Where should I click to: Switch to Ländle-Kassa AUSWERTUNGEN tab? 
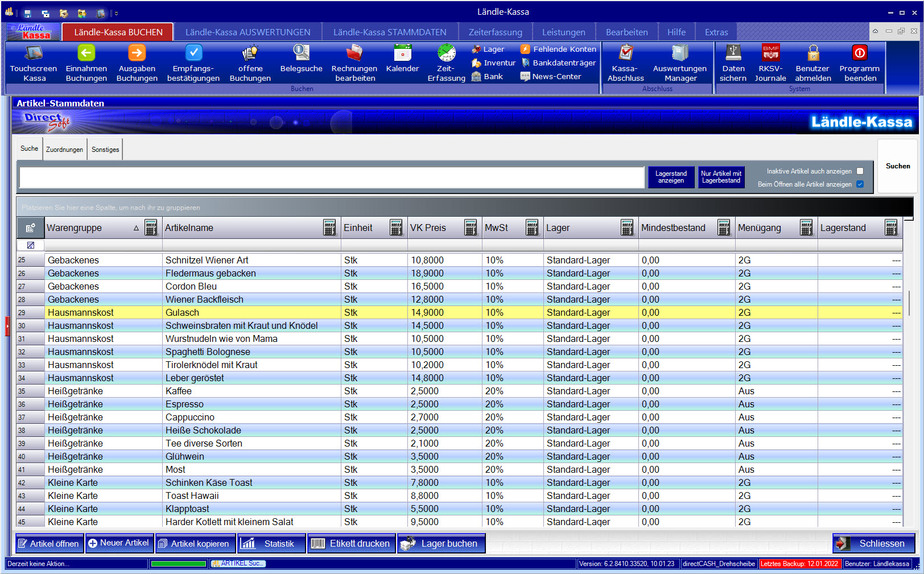tap(248, 32)
